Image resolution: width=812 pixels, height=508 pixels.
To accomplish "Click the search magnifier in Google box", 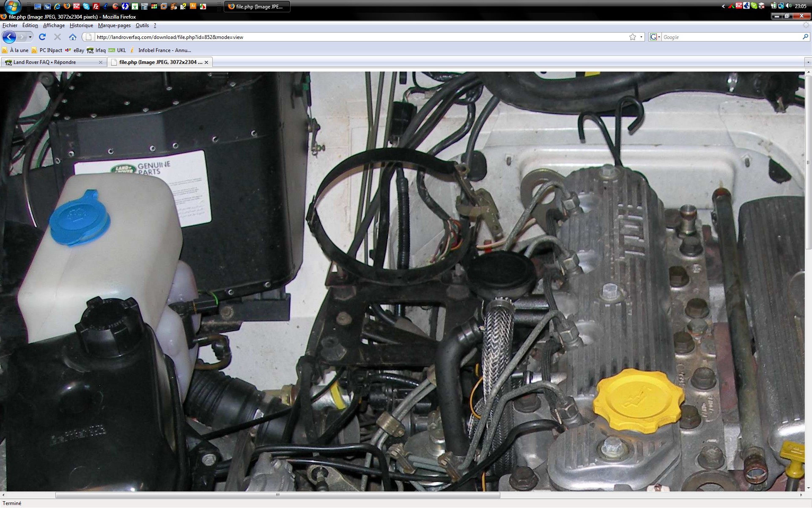I will [805, 37].
